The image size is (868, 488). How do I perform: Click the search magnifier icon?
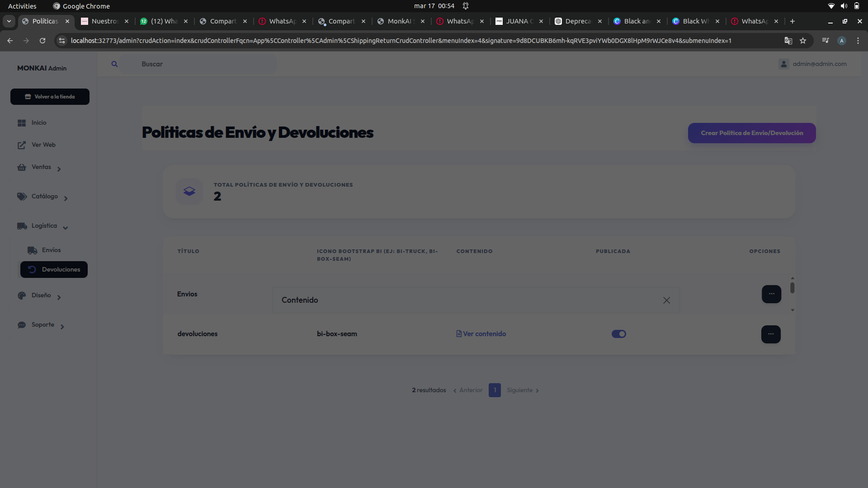coord(114,64)
